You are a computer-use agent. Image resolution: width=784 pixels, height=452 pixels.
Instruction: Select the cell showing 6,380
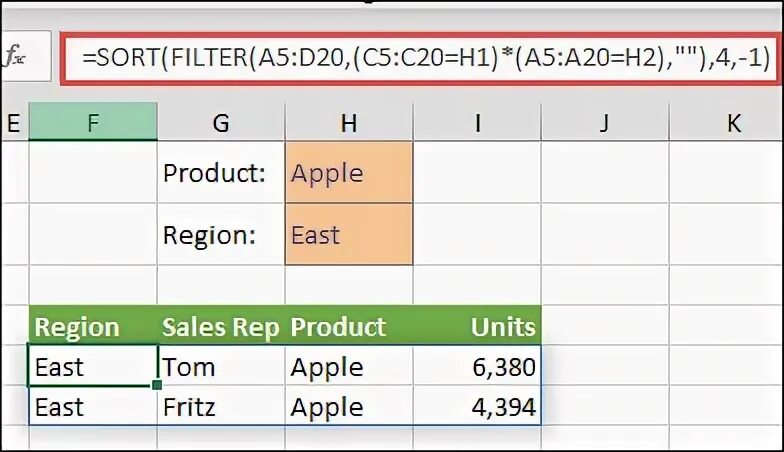point(477,366)
